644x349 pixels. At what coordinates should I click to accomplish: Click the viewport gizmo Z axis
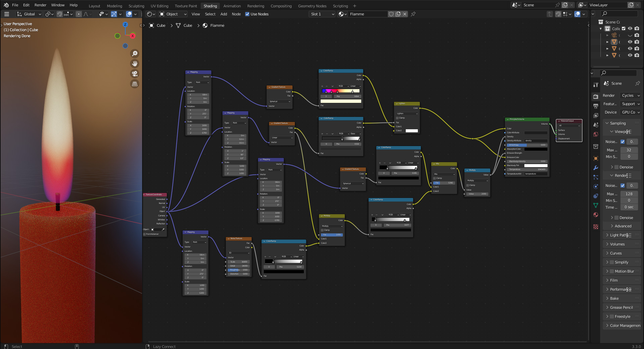125,24
